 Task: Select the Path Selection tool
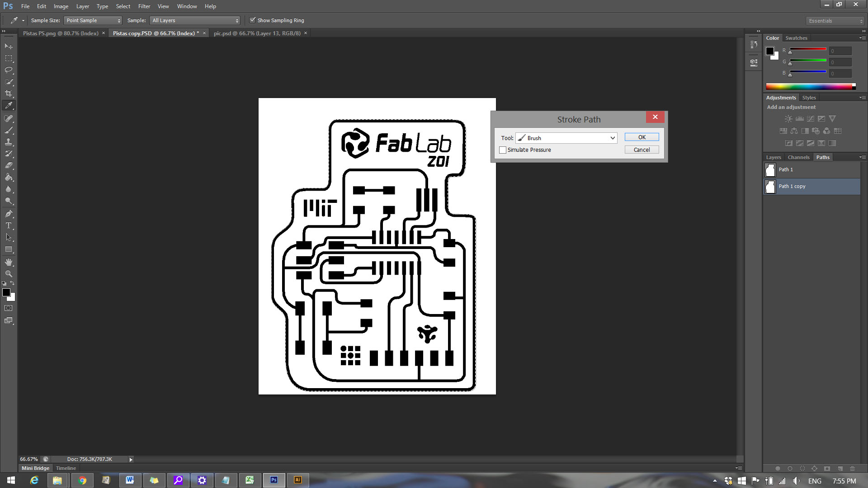tap(9, 237)
